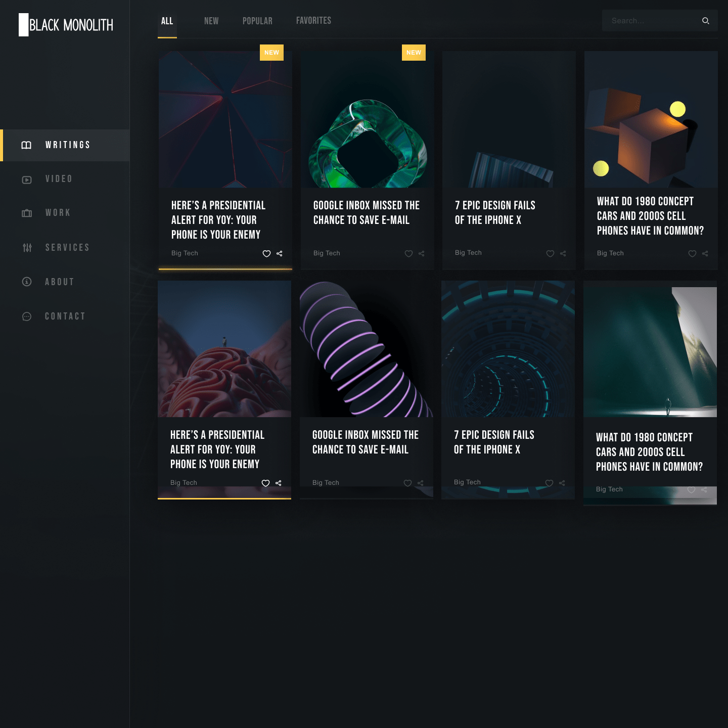Unlike the top Presidential Alert article
Image resolution: width=728 pixels, height=728 pixels.
tap(266, 254)
